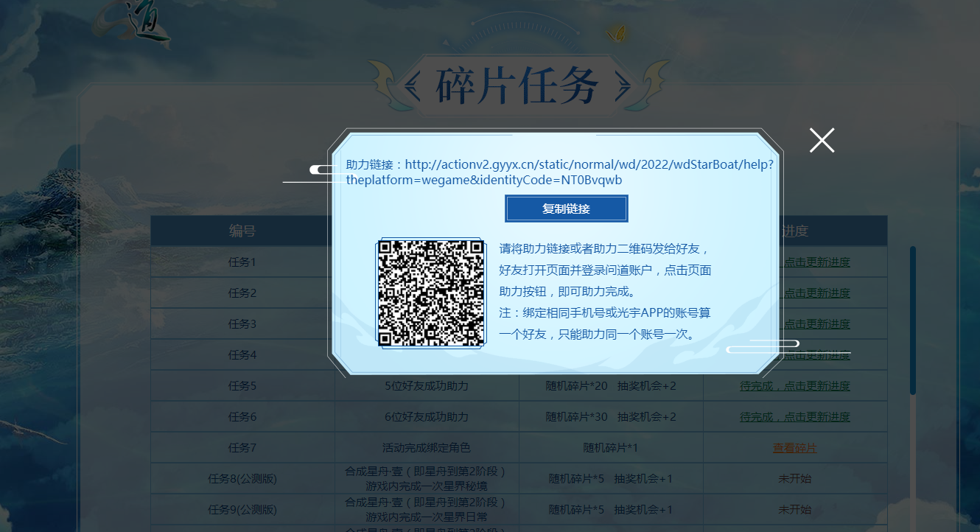Image resolution: width=980 pixels, height=532 pixels.
Task: Select the 任务6 cell
Action: tap(242, 416)
